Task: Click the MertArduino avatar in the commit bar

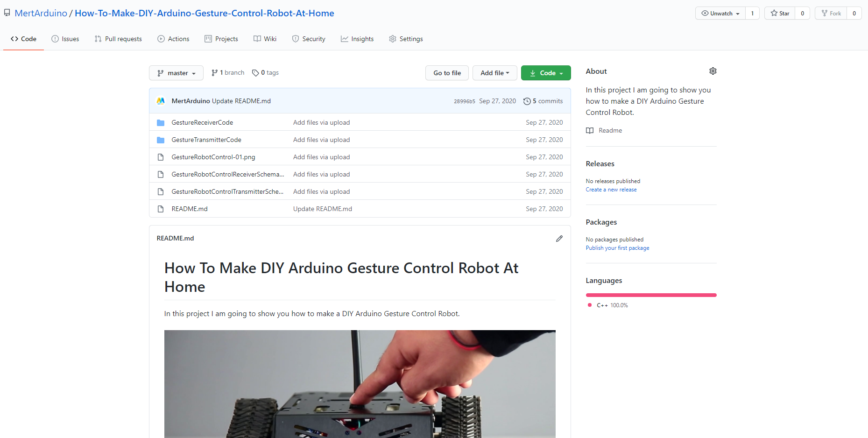Action: pyautogui.click(x=161, y=101)
